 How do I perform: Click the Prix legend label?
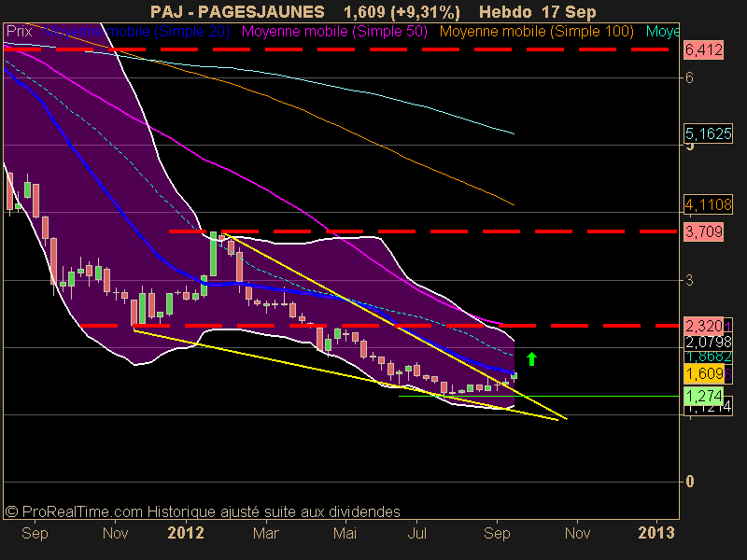pos(19,32)
